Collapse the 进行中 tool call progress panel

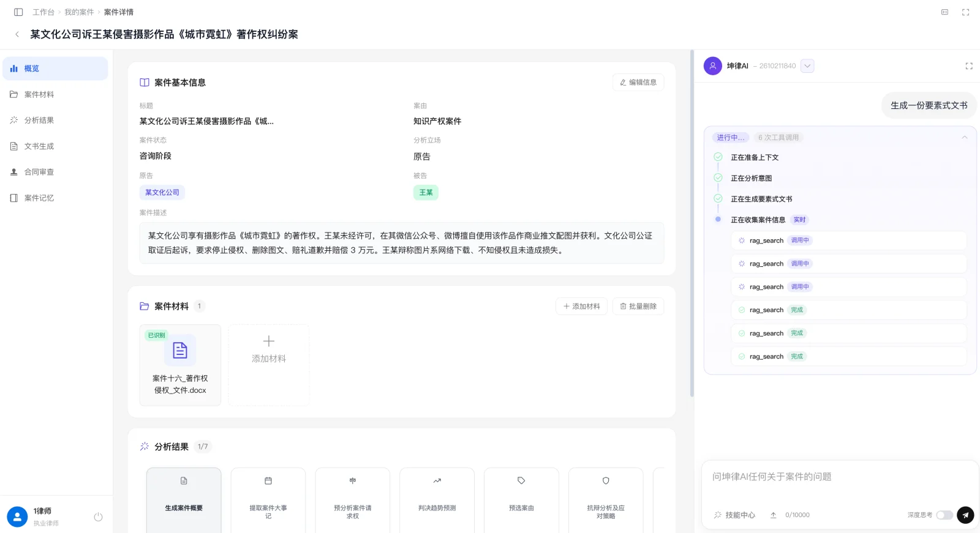965,138
